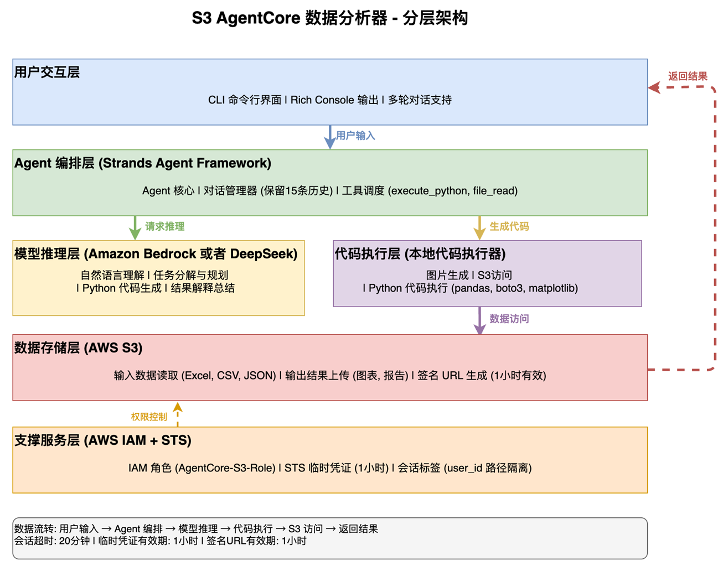Screen dimensions: 728x571
Task: Click the blue "用户输入" arrow label
Action: [x=355, y=136]
